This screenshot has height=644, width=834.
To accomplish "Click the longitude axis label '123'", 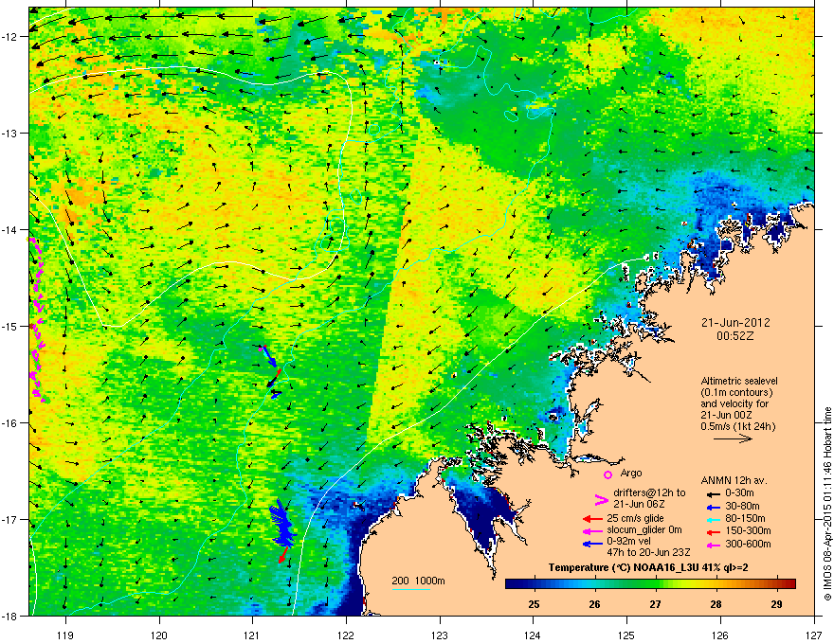I will tap(440, 635).
